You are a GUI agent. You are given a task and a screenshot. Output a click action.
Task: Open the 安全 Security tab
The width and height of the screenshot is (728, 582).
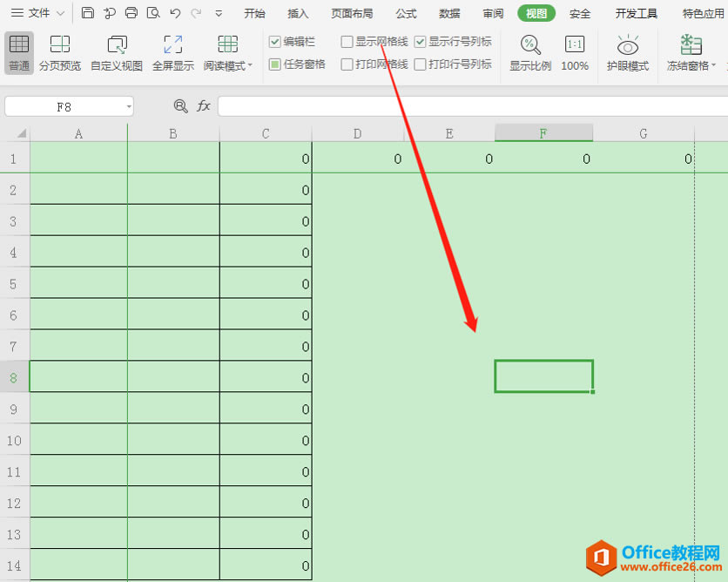pos(580,13)
